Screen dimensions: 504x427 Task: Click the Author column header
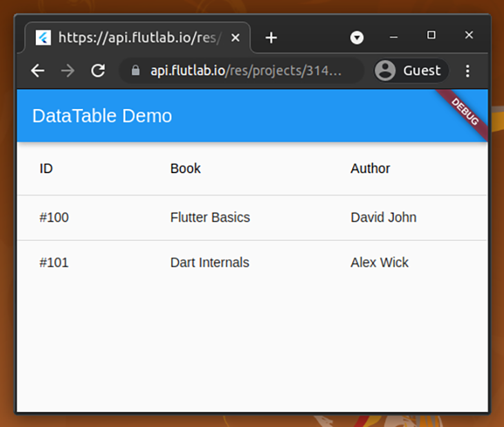tap(370, 168)
